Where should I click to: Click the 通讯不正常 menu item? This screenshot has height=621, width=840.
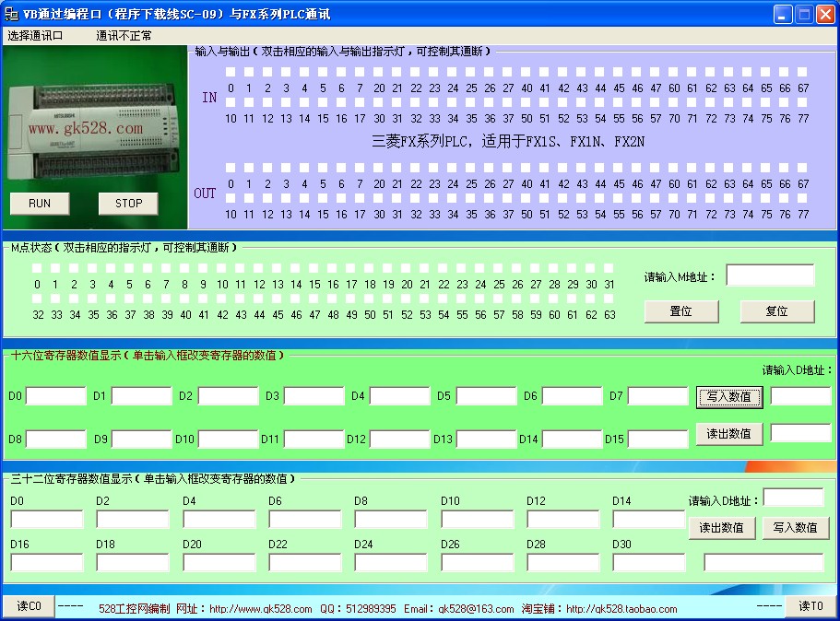(124, 36)
